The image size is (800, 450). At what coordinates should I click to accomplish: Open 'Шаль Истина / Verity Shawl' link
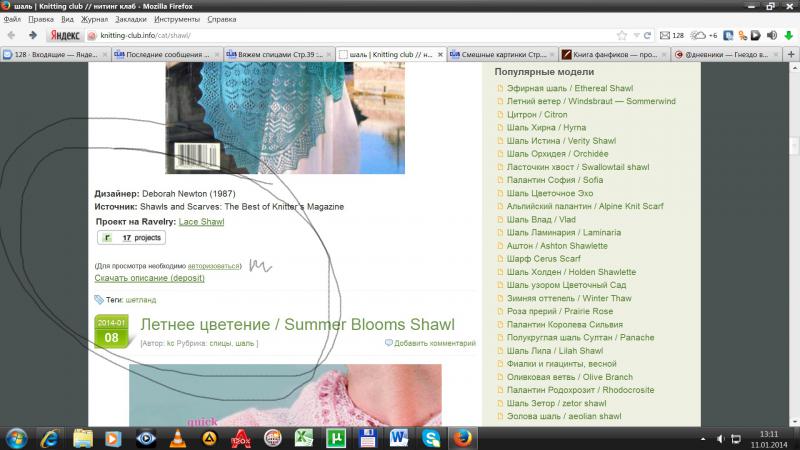pyautogui.click(x=561, y=141)
